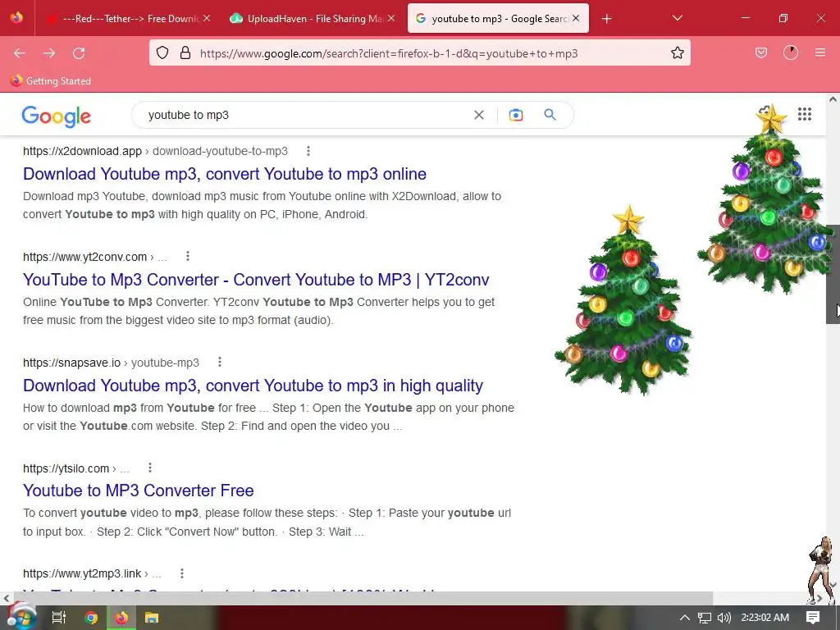
Task: Open tracking protection shield icon
Action: [162, 53]
